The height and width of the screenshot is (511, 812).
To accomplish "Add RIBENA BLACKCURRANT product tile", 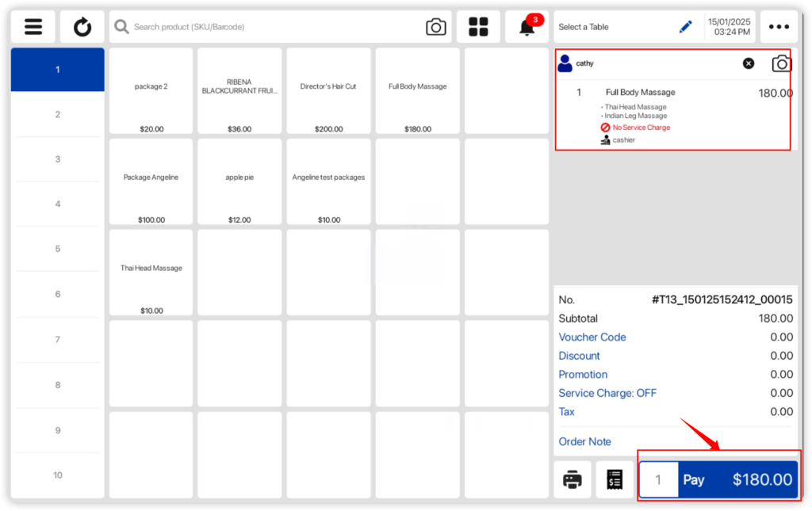I will (239, 91).
